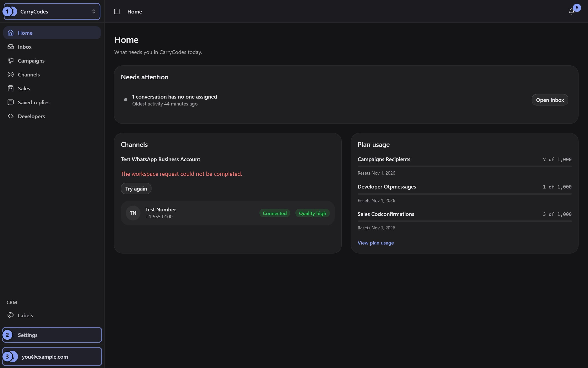588x368 pixels.
Task: Open Labels under CRM
Action: point(52,315)
